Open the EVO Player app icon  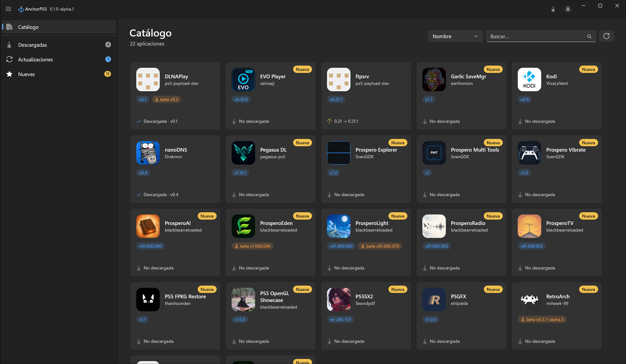(243, 79)
